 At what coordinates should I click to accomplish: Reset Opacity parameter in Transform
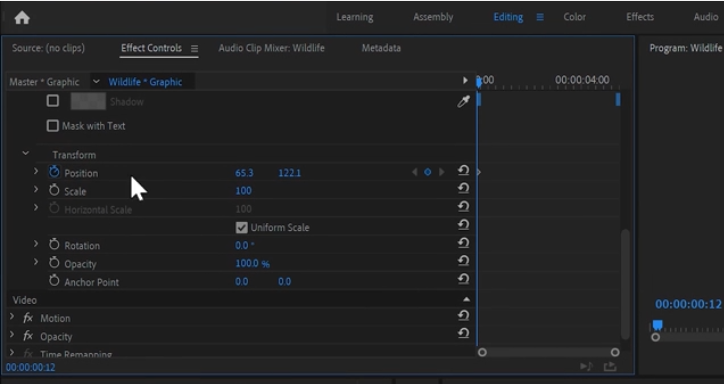click(x=463, y=261)
